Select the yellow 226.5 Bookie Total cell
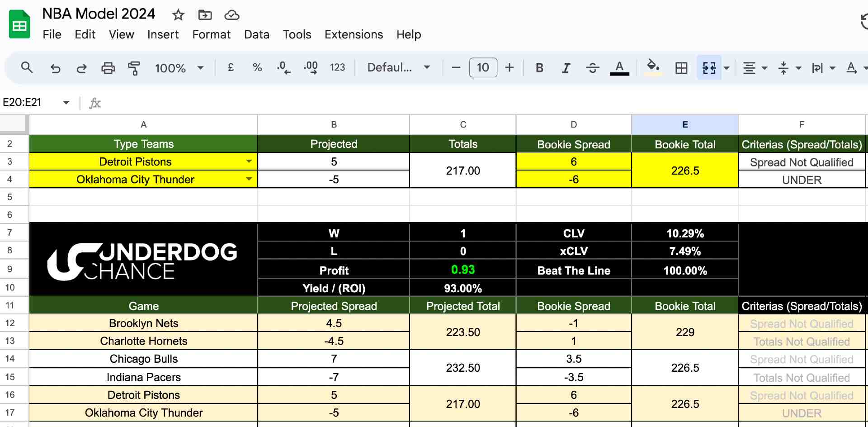Screen dimensions: 868x427 pos(685,171)
